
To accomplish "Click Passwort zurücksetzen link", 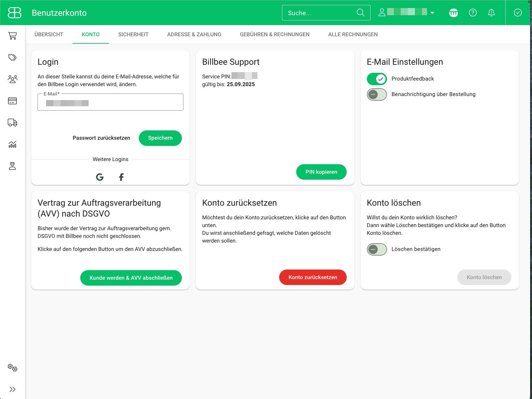I will 101,138.
